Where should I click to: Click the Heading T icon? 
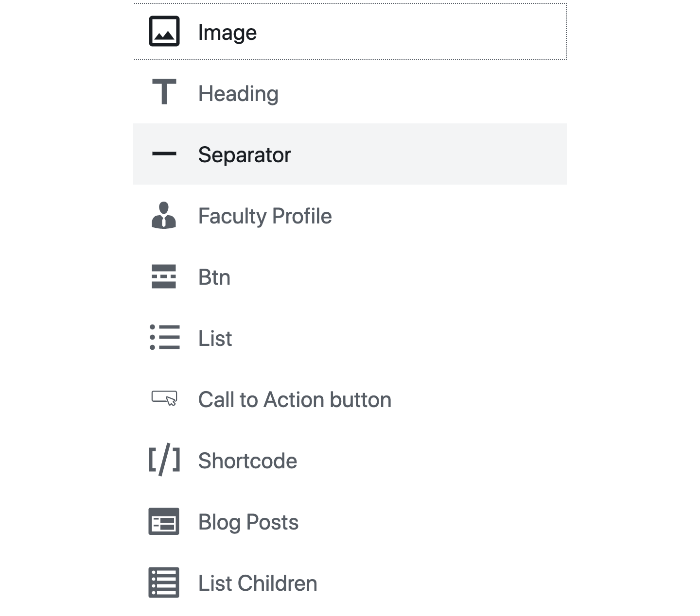(x=164, y=92)
